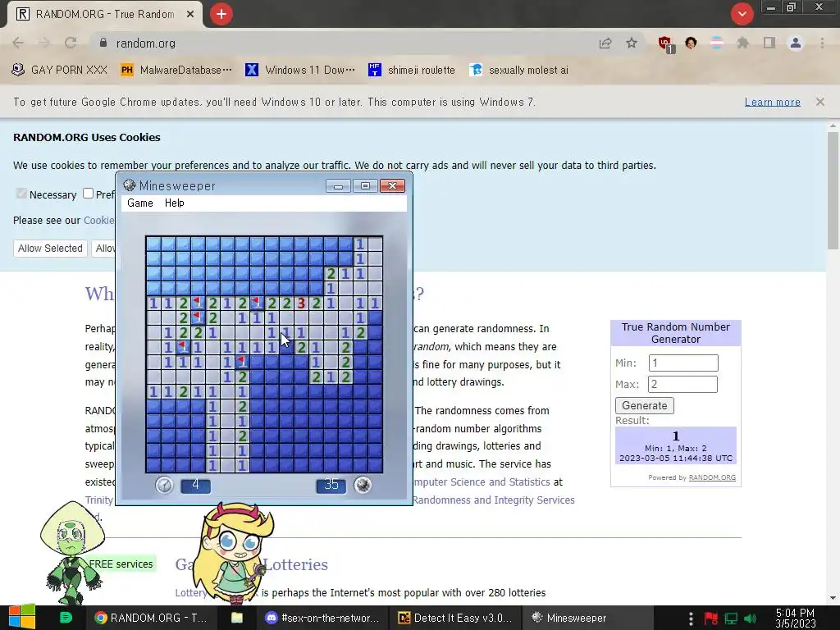Open the Minesweeper Game menu
This screenshot has height=630, width=840.
tap(139, 203)
